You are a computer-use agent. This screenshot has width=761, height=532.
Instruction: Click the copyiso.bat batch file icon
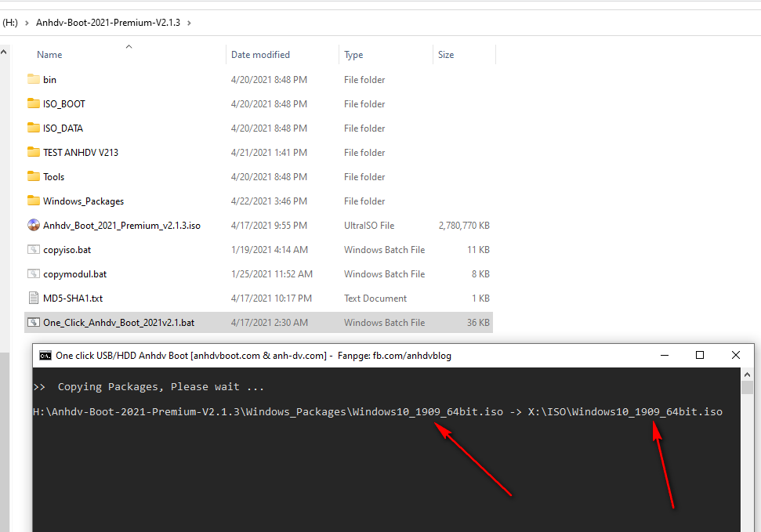[34, 249]
